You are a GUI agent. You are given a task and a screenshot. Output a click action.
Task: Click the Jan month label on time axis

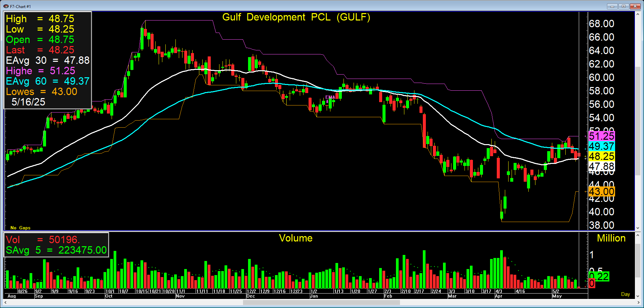pyautogui.click(x=314, y=296)
